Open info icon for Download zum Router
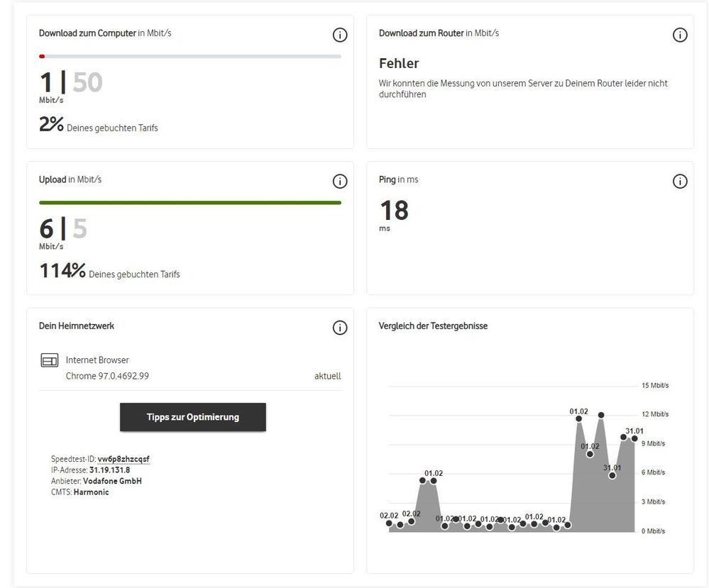This screenshot has width=709, height=588. click(680, 35)
